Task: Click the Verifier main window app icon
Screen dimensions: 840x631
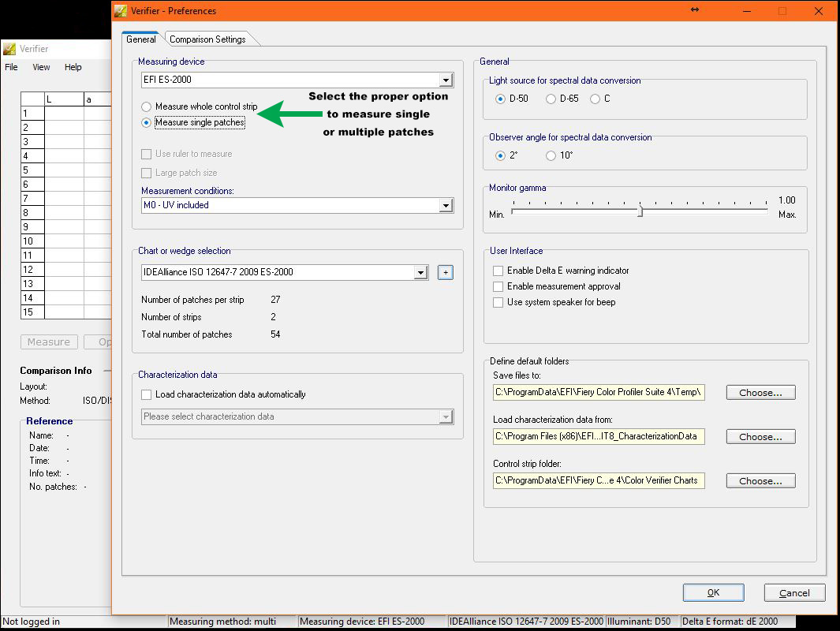Action: [x=9, y=49]
